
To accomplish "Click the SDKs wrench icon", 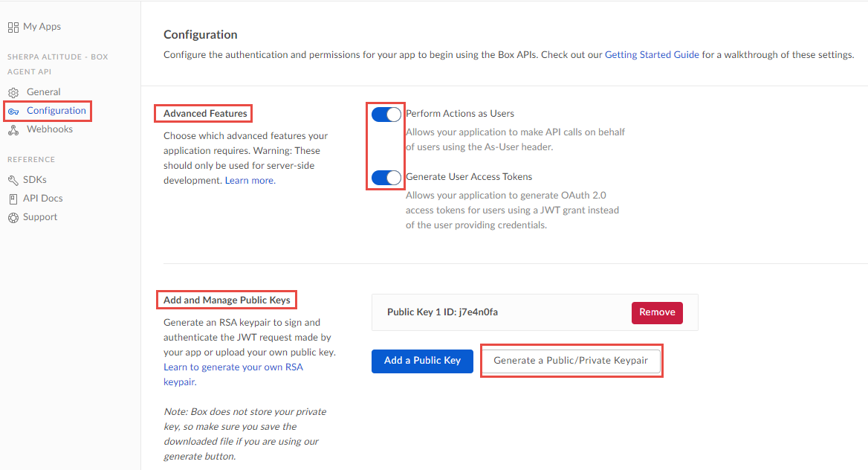I will point(13,180).
